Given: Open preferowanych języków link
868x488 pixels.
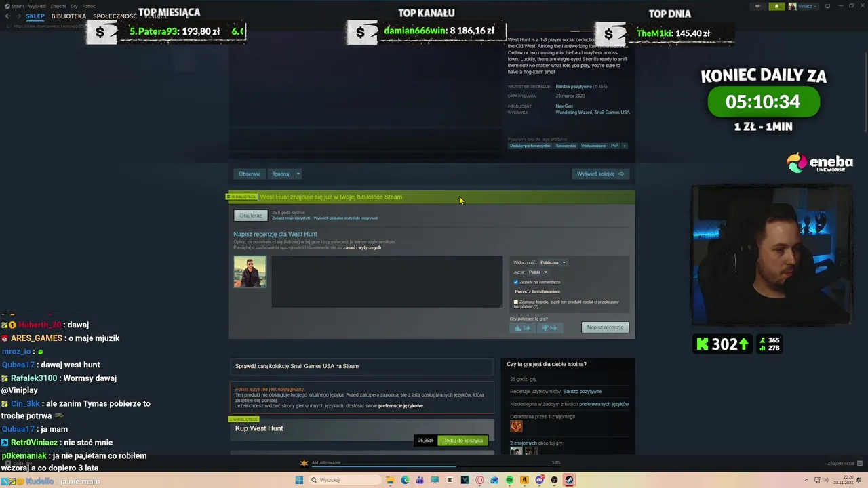Looking at the screenshot, I should pos(604,404).
